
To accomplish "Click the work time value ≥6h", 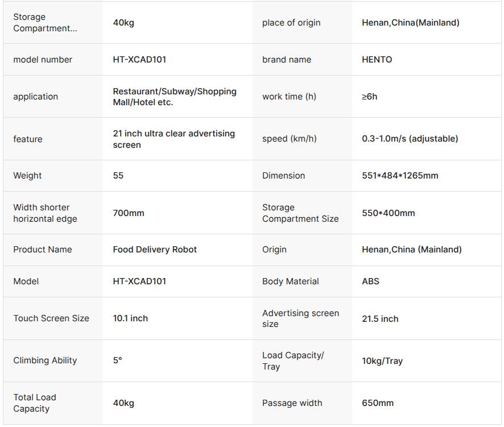I will pyautogui.click(x=369, y=97).
